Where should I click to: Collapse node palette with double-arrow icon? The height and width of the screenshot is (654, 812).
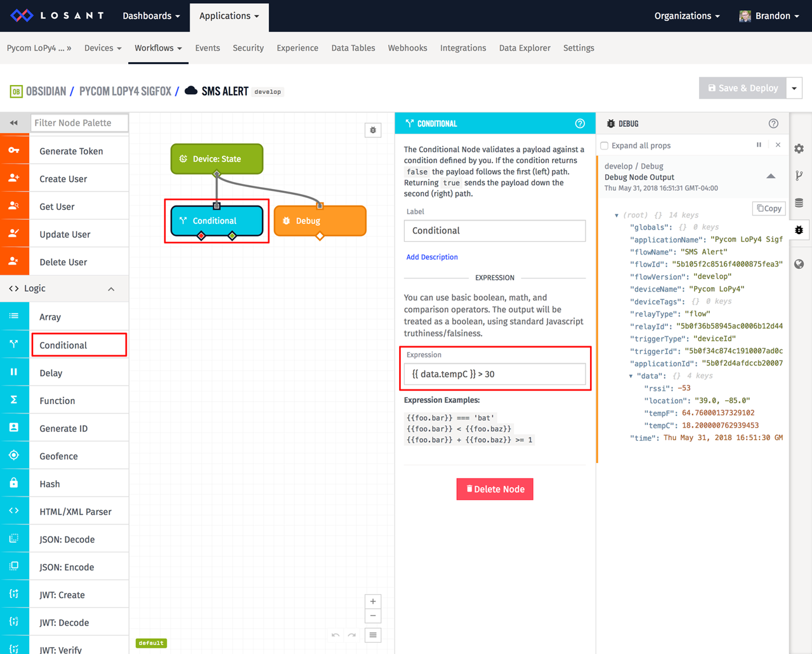pyautogui.click(x=14, y=123)
